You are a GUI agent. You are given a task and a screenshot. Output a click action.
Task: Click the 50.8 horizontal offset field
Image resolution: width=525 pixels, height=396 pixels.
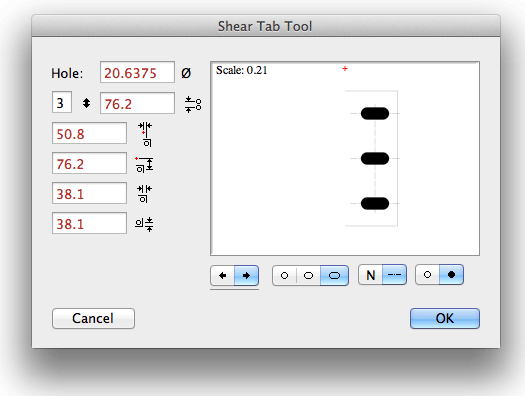[89, 133]
